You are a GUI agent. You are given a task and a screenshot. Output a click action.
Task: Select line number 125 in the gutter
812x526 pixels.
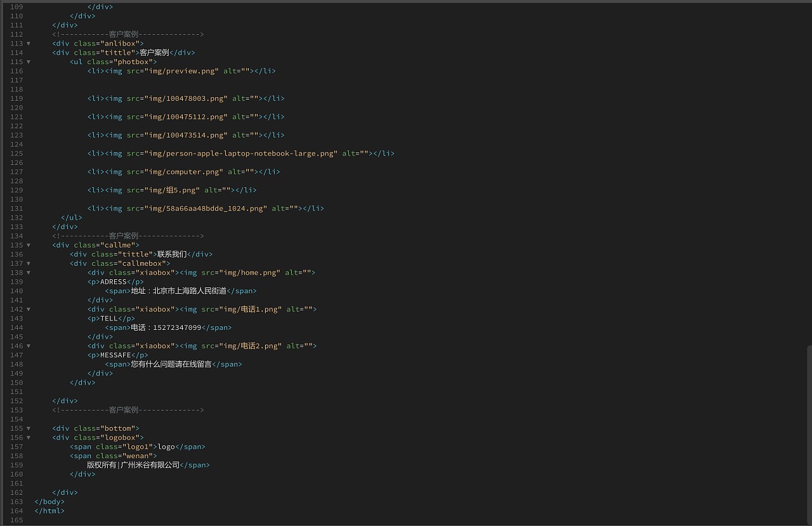(x=16, y=154)
